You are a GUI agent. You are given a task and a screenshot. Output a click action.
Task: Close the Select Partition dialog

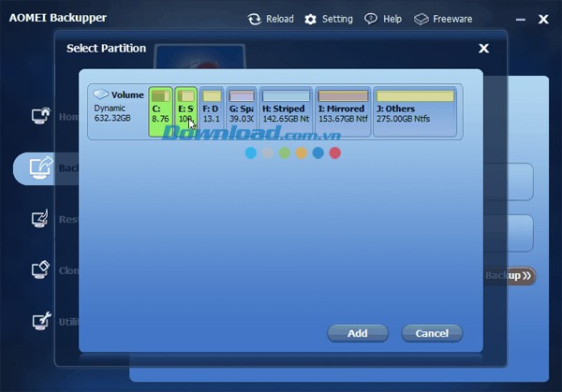coord(483,49)
